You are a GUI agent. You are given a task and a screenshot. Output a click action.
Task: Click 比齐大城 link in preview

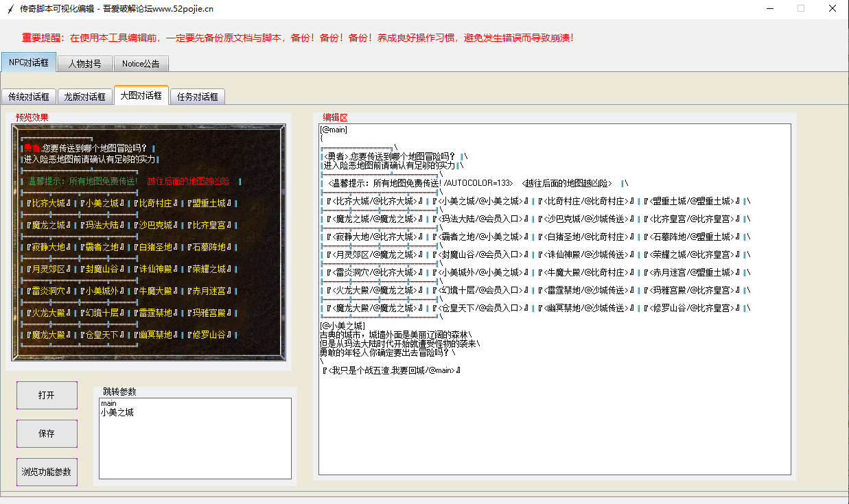pyautogui.click(x=48, y=203)
